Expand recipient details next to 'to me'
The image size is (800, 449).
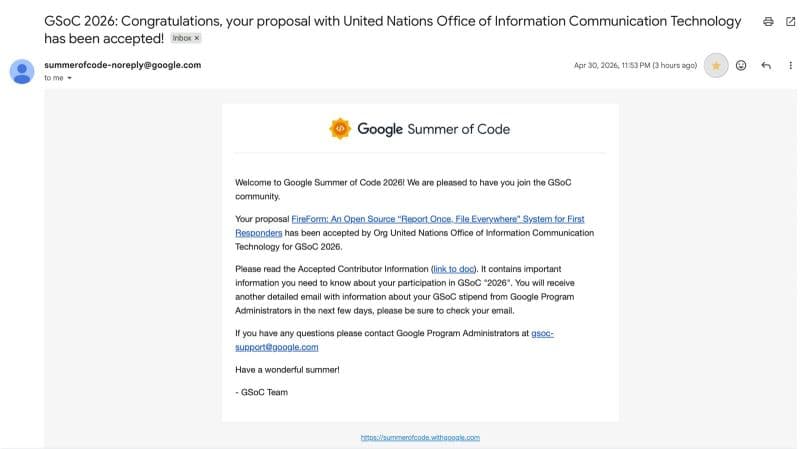point(69,78)
